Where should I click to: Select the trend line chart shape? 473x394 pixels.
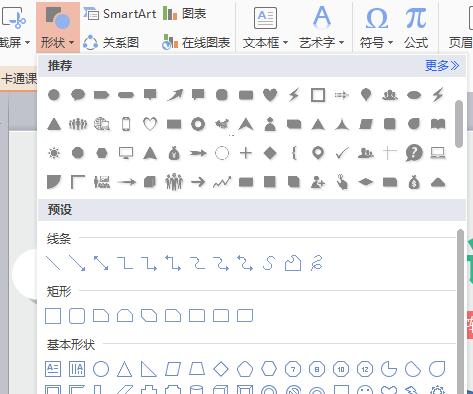coord(222,182)
